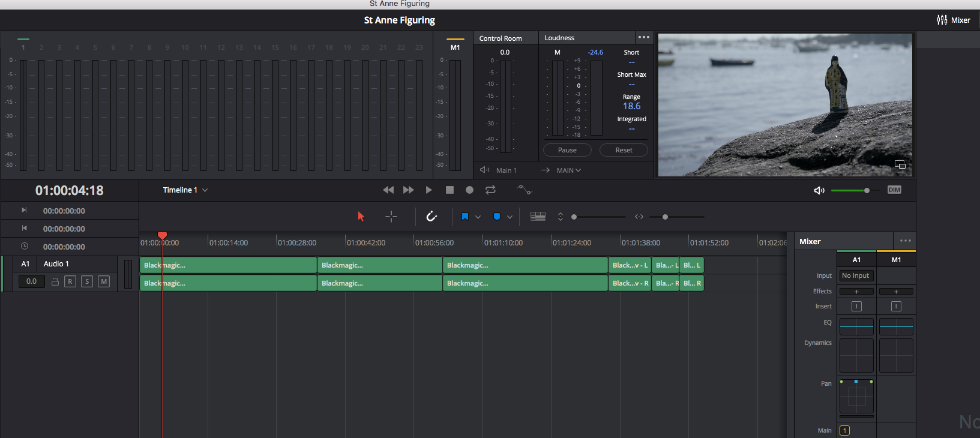
Task: Click the range in-point icon
Action: [x=24, y=210]
